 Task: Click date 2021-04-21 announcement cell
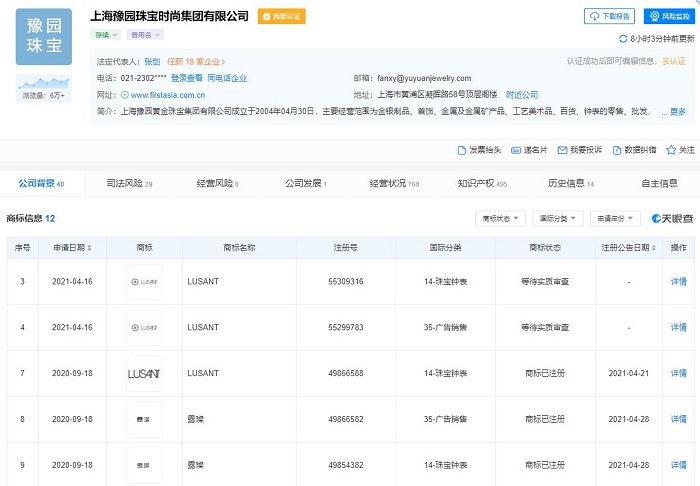[629, 374]
